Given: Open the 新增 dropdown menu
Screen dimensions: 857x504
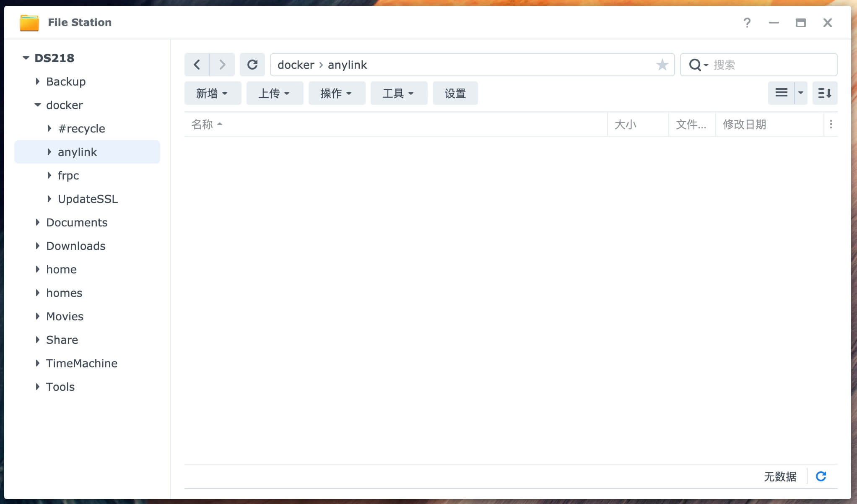Looking at the screenshot, I should point(212,93).
